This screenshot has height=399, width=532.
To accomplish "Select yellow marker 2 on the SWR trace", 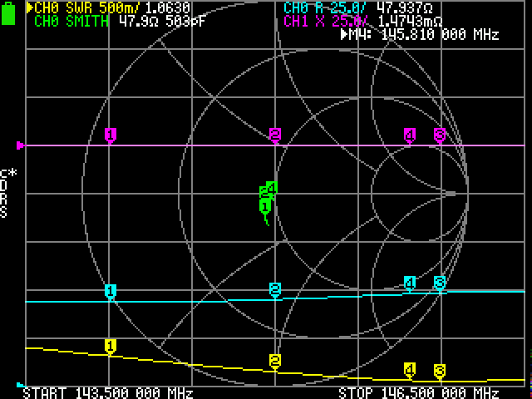I will (x=275, y=360).
